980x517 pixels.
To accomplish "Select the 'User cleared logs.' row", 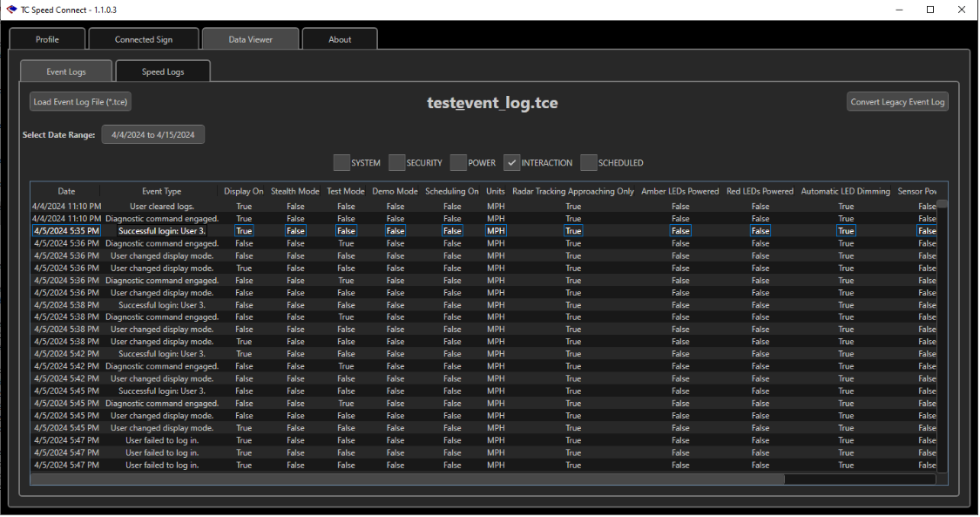I will pyautogui.click(x=161, y=207).
